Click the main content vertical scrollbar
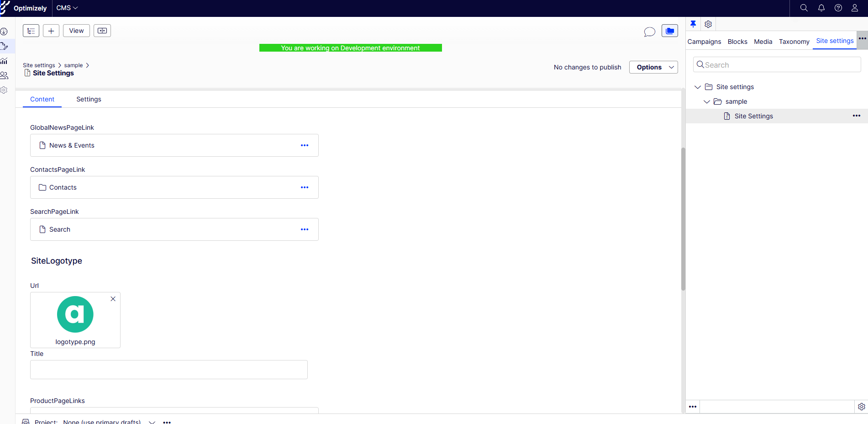This screenshot has width=868, height=424. tap(683, 219)
